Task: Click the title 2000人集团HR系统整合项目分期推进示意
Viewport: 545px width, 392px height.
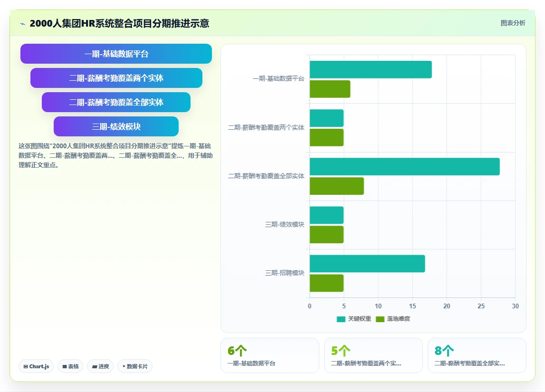Action: tap(119, 23)
